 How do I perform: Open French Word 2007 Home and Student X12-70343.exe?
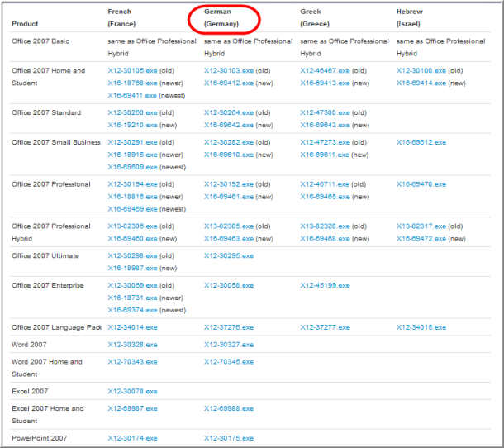tap(132, 362)
